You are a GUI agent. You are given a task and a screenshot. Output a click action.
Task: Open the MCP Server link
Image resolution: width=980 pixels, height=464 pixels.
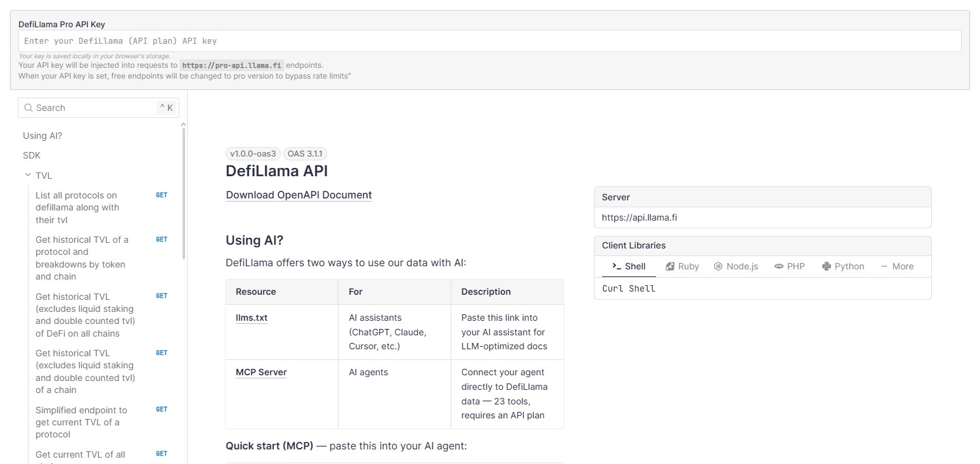click(x=261, y=372)
